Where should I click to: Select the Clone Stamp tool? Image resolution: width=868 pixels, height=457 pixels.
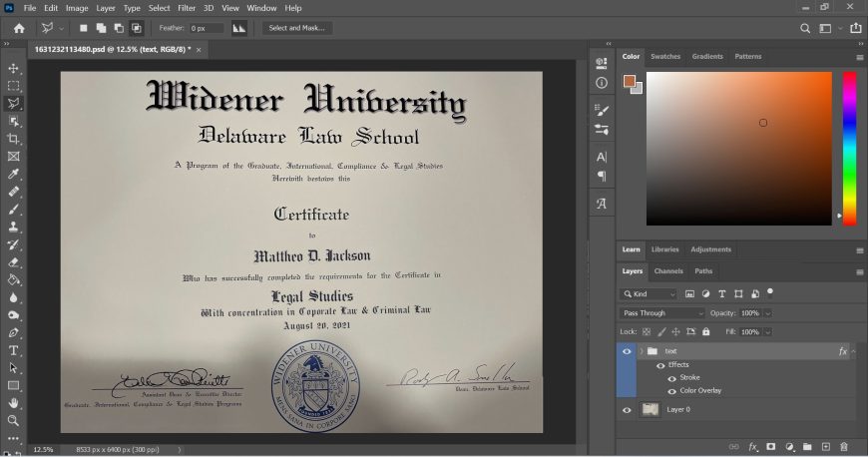(13, 228)
